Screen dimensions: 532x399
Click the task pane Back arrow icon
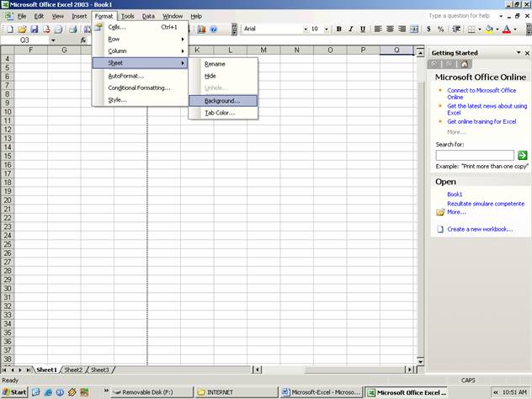434,64
